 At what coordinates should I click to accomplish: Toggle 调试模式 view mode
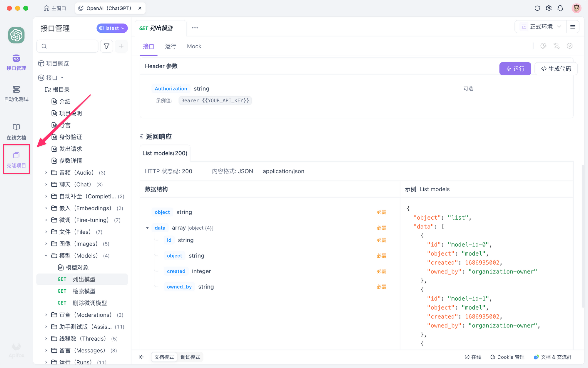(190, 357)
